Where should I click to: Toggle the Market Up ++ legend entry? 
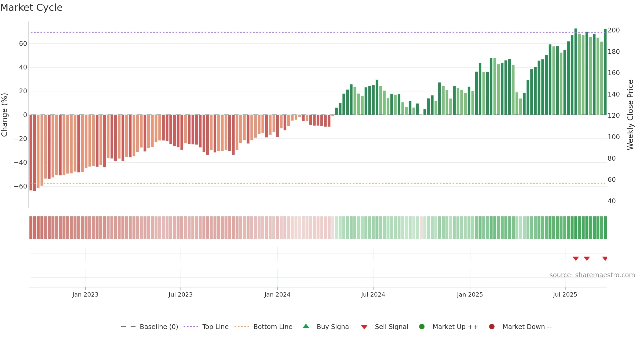(448, 327)
